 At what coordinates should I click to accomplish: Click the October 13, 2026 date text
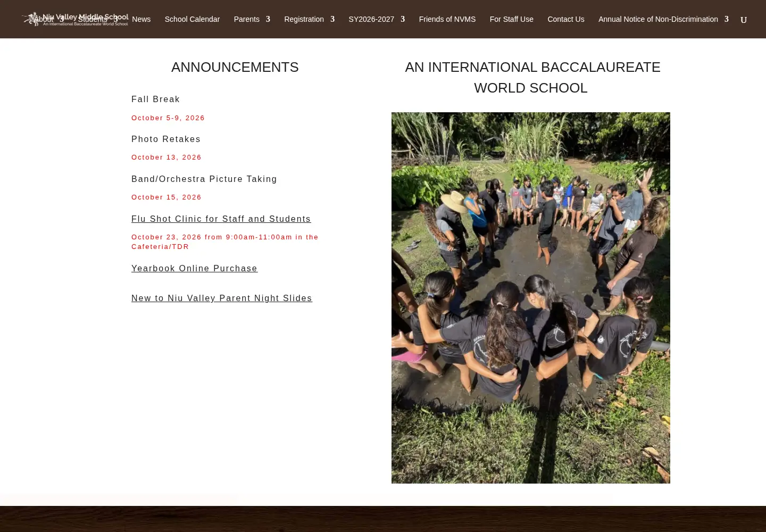coord(166,157)
